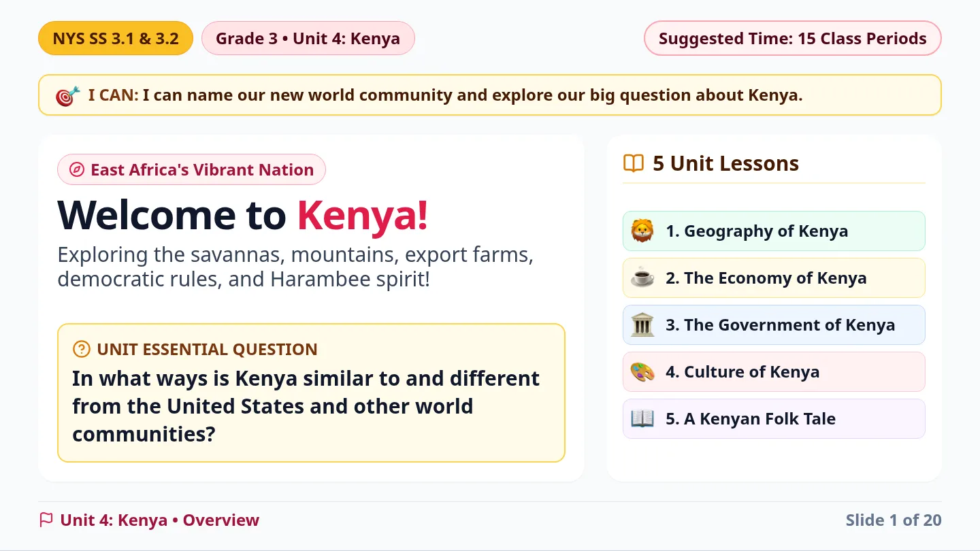Screen dimensions: 980x551
Task: Click the Grade 3 • Unit 4: Kenya badge
Action: 308,38
